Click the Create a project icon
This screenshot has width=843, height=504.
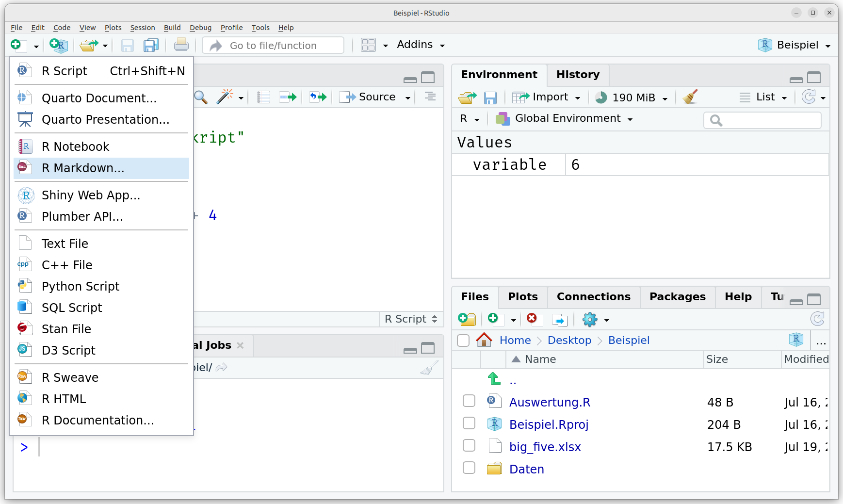coord(59,45)
